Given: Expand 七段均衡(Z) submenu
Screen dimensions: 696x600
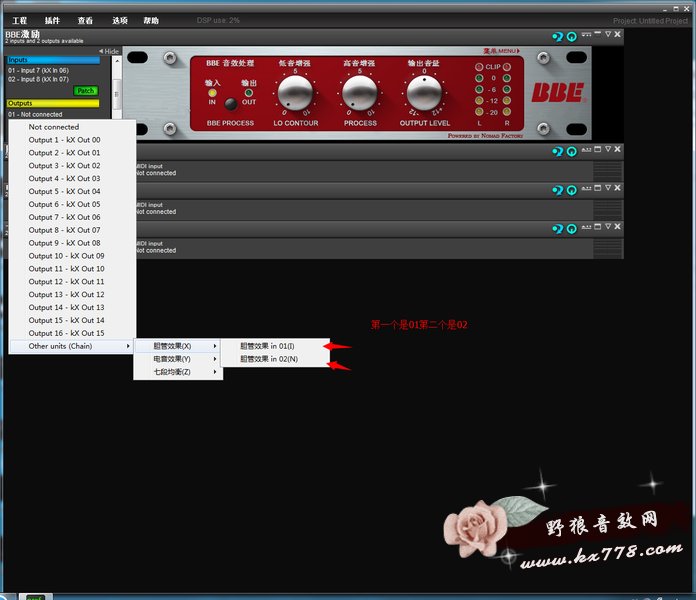Looking at the screenshot, I should 178,371.
